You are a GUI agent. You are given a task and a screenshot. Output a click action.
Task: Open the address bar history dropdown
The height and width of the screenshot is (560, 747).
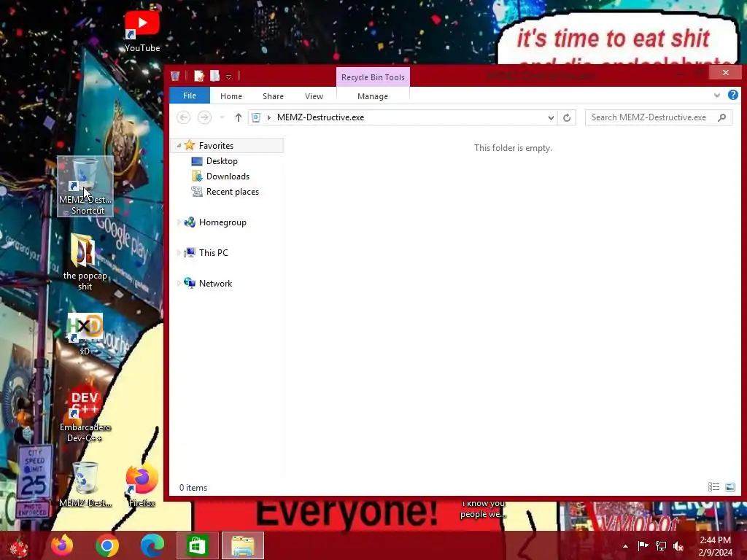pos(551,117)
